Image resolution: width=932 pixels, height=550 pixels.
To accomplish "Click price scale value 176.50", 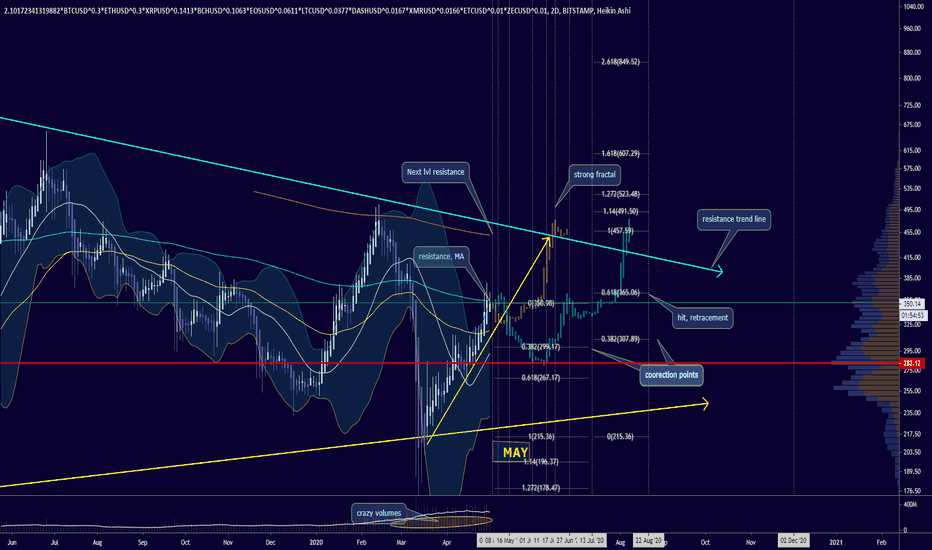I will coord(912,491).
